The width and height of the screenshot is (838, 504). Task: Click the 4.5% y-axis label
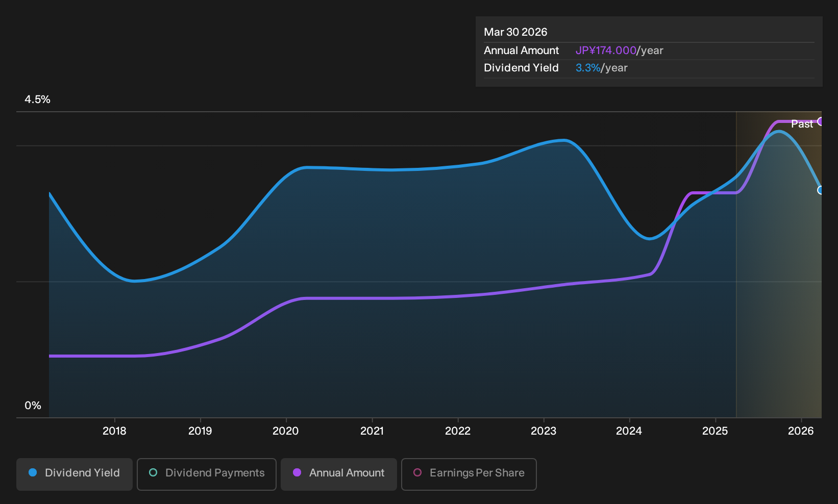coord(37,99)
